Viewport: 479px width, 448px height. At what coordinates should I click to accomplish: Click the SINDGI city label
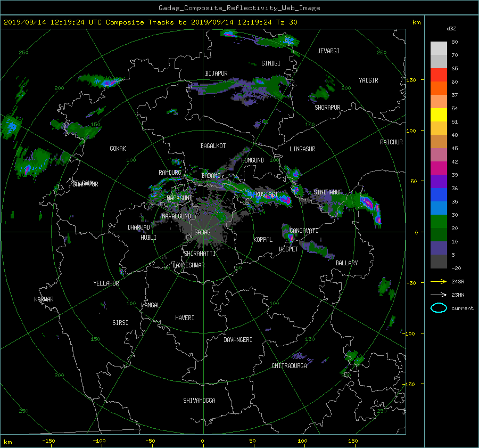[x=271, y=63]
